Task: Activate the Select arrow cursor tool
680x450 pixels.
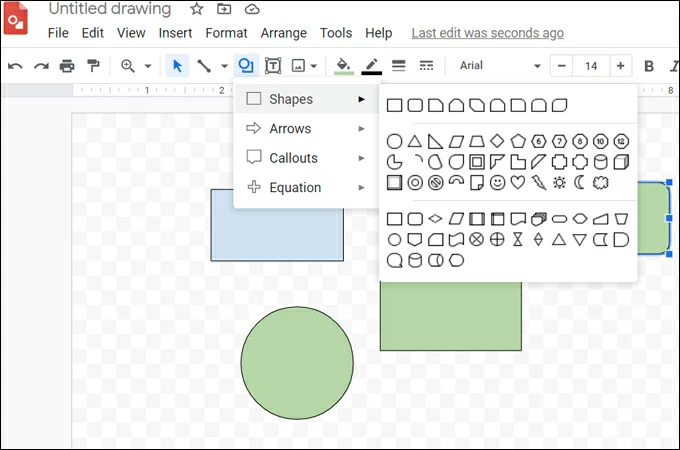Action: [x=177, y=66]
